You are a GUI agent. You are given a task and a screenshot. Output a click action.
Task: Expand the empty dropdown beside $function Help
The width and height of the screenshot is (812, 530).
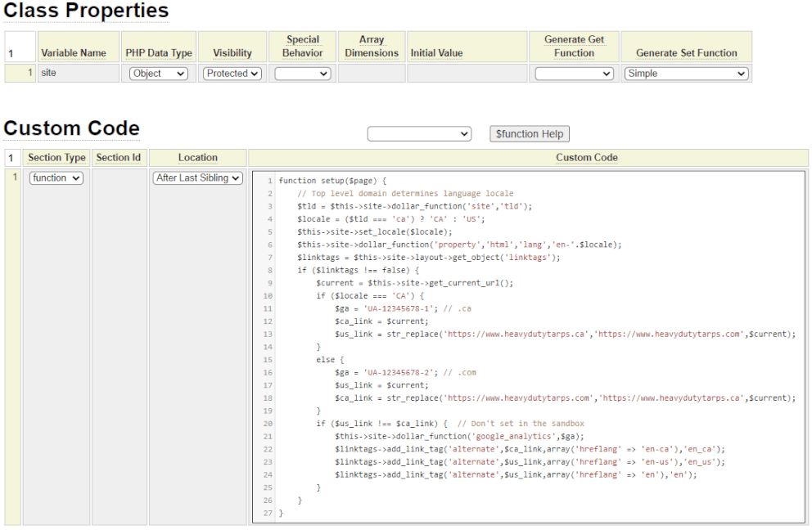(x=419, y=134)
